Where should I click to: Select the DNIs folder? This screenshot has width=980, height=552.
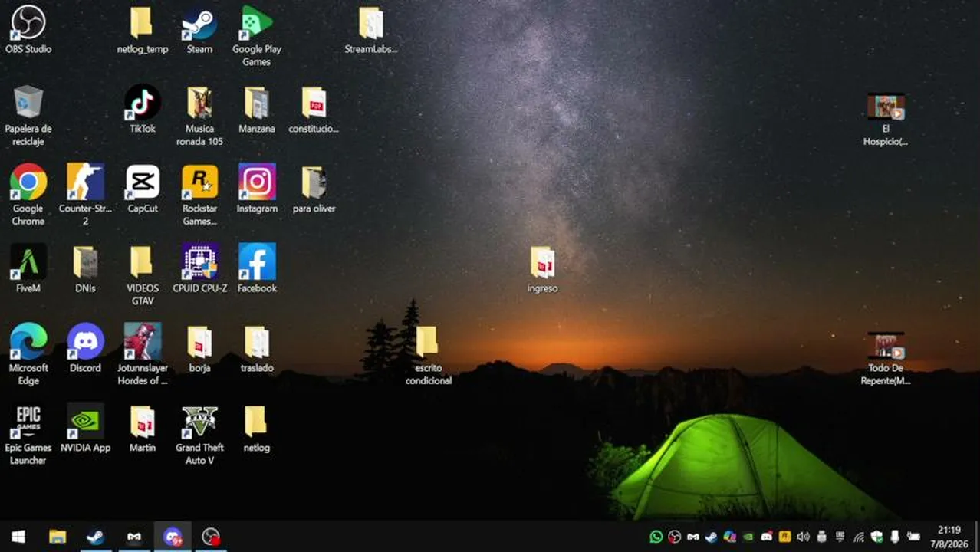click(x=85, y=269)
